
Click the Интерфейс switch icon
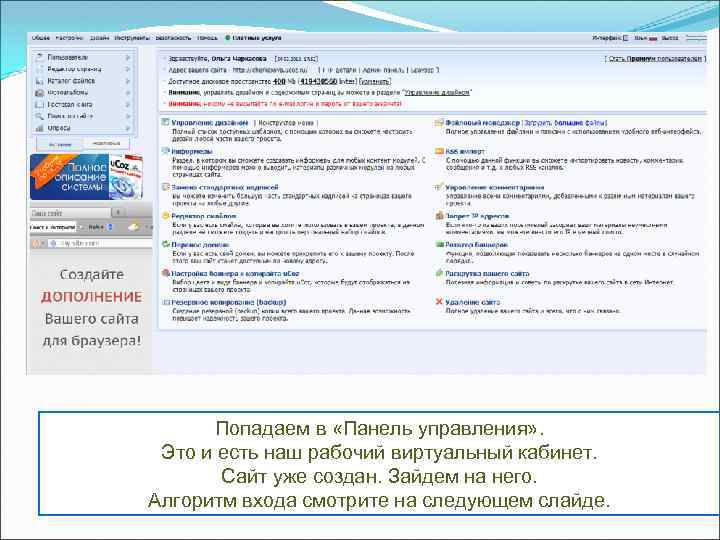pos(625,38)
